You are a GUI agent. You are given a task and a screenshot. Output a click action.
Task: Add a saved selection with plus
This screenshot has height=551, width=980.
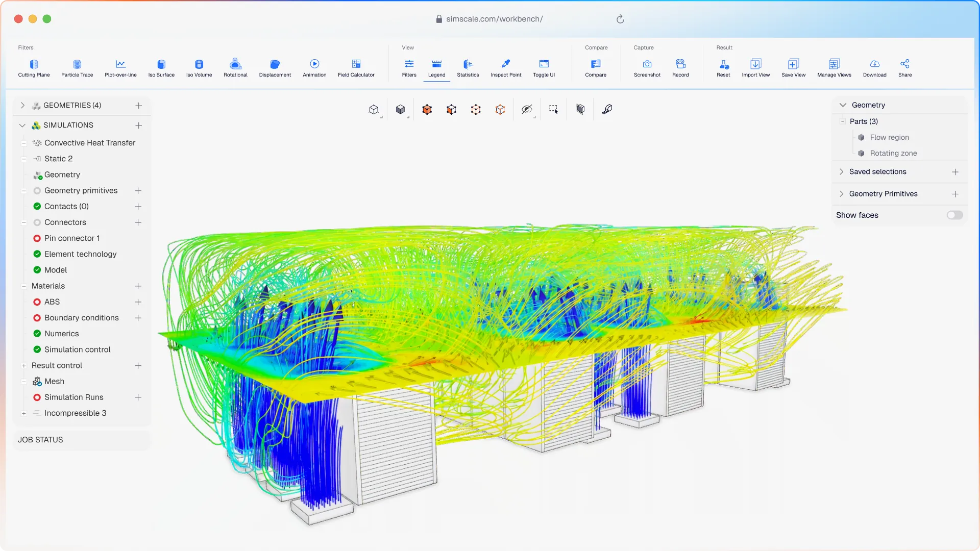[955, 172]
